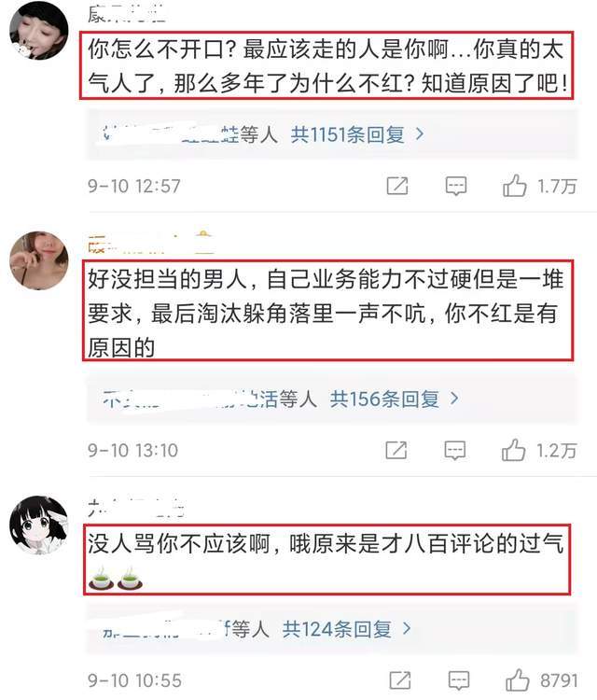This screenshot has height=700, width=597.
Task: Open comment starting 你怎么不开口
Action: click(x=326, y=65)
